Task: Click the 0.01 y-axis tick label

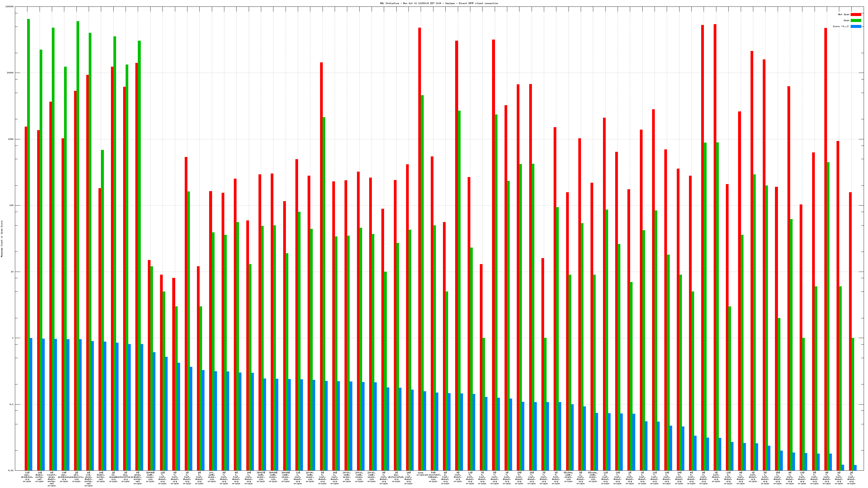Action: [11, 470]
